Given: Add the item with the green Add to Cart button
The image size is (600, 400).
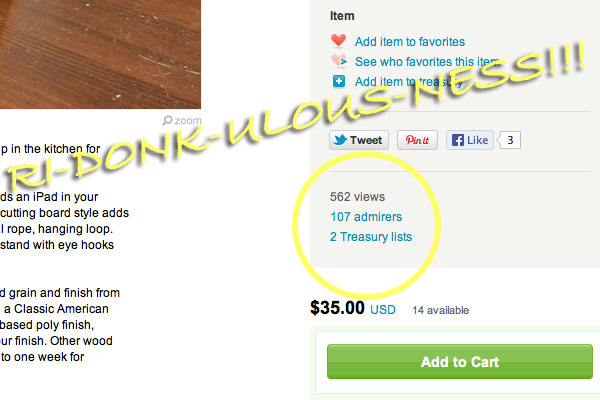Looking at the screenshot, I should point(460,362).
